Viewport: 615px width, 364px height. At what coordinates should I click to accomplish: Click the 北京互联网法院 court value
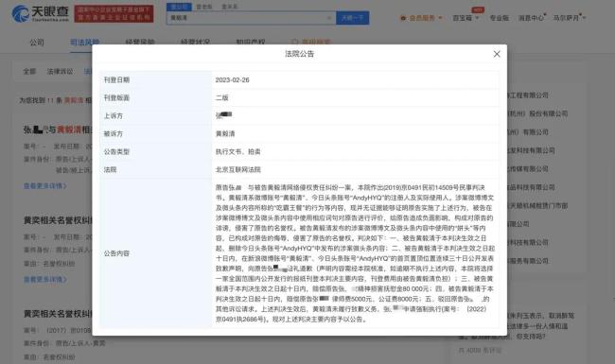pos(238,170)
